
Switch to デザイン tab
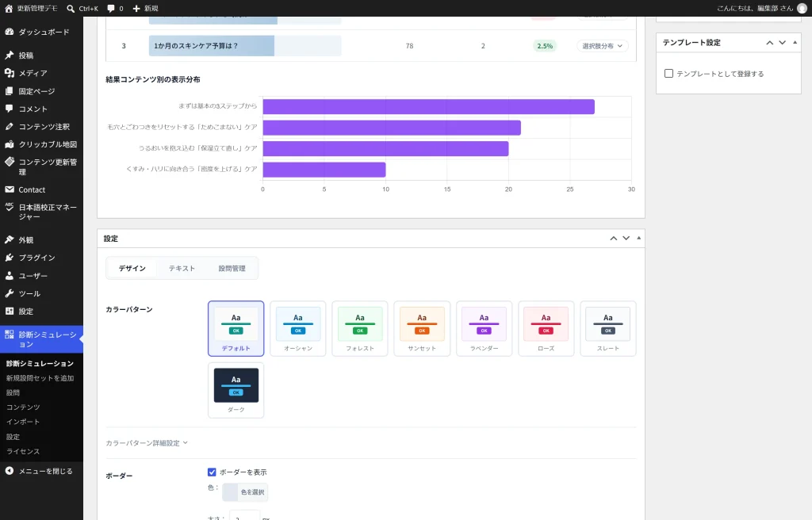pos(132,268)
